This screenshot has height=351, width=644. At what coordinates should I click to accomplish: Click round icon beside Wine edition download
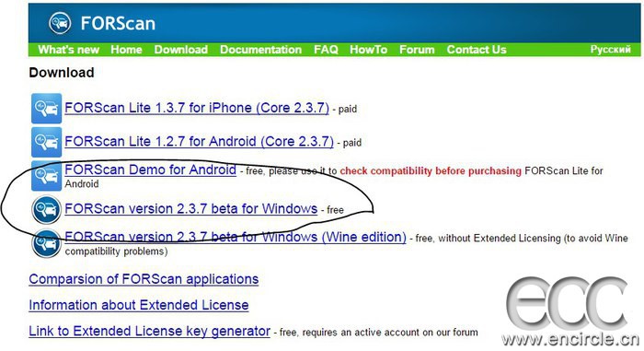[46, 243]
